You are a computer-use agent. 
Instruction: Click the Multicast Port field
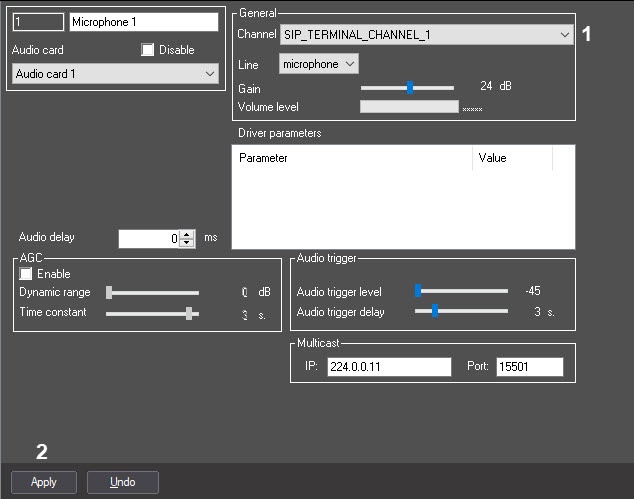(x=529, y=367)
